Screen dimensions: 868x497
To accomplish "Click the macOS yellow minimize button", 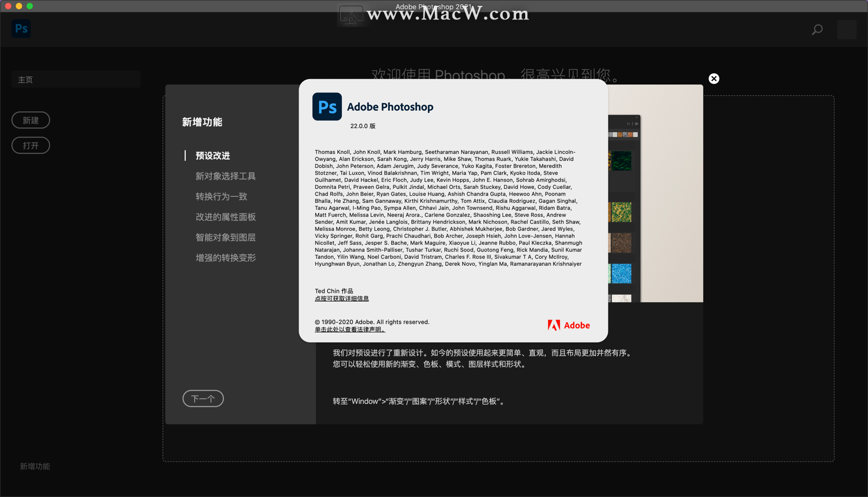I will [19, 6].
